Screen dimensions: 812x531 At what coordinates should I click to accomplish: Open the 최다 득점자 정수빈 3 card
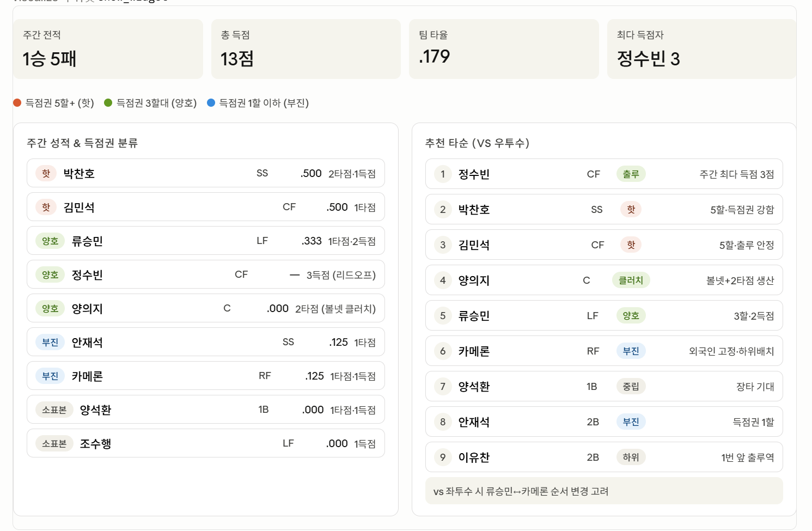coord(701,49)
